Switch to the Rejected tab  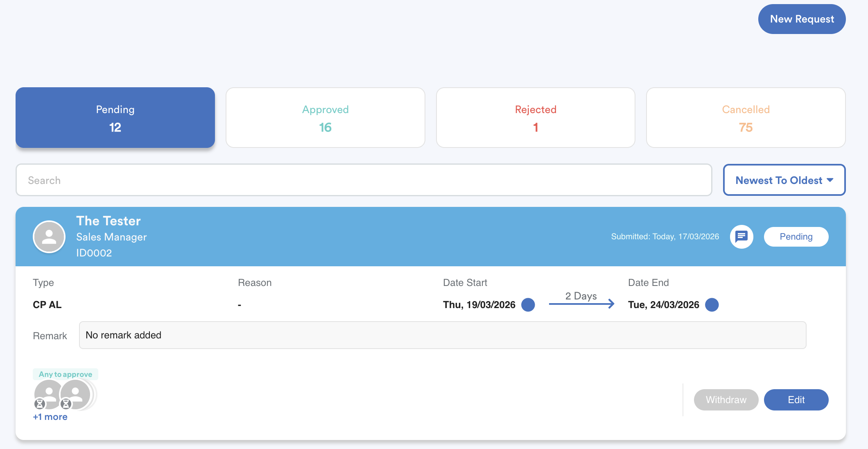click(536, 118)
